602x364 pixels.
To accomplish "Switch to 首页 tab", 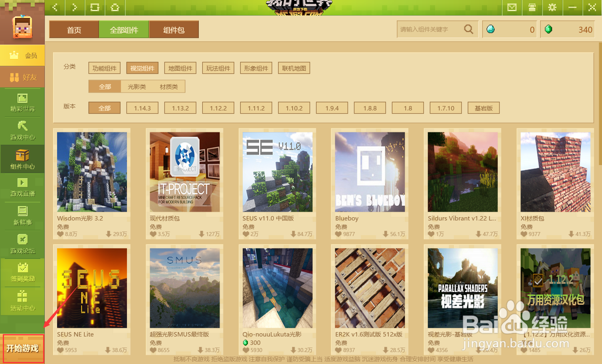I will (x=74, y=30).
